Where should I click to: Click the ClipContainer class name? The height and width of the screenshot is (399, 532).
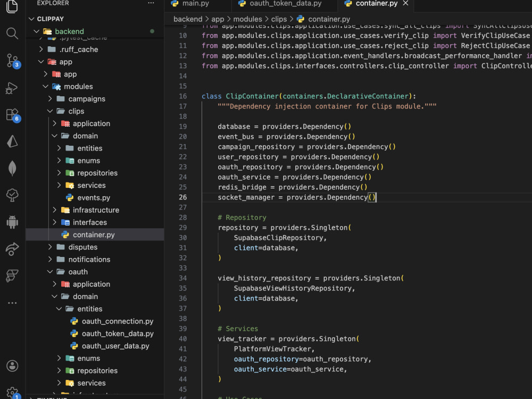coord(252,96)
